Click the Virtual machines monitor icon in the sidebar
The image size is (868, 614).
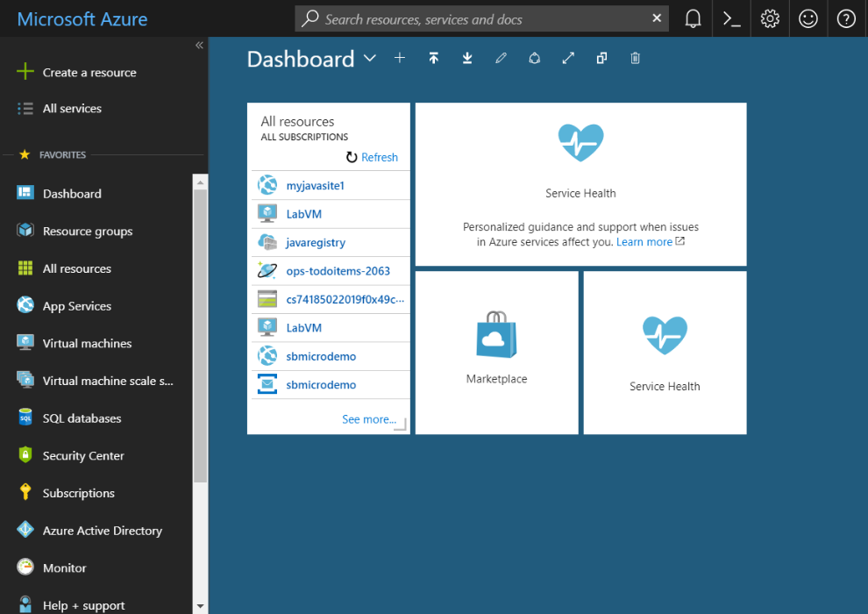(25, 342)
